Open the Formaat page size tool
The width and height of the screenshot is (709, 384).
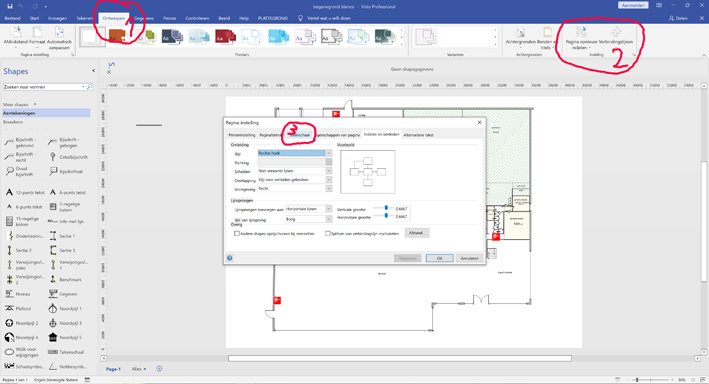[37, 36]
